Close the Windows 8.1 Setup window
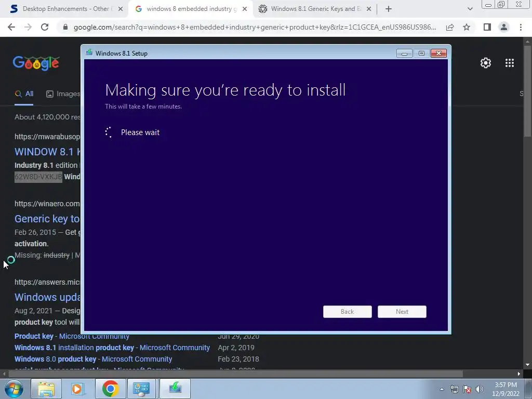The height and width of the screenshot is (399, 532). click(x=438, y=54)
